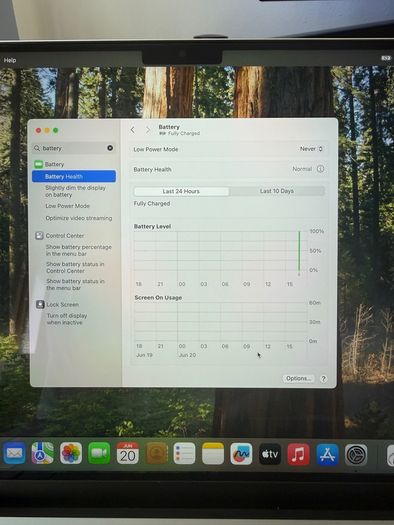
Task: Click the Normal battery health value
Action: coord(302,169)
